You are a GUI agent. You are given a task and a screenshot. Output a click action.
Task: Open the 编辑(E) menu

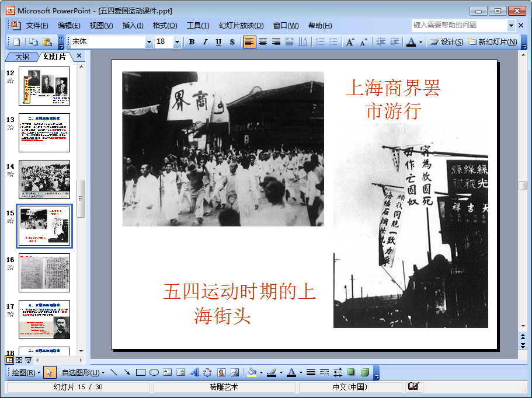click(x=69, y=26)
